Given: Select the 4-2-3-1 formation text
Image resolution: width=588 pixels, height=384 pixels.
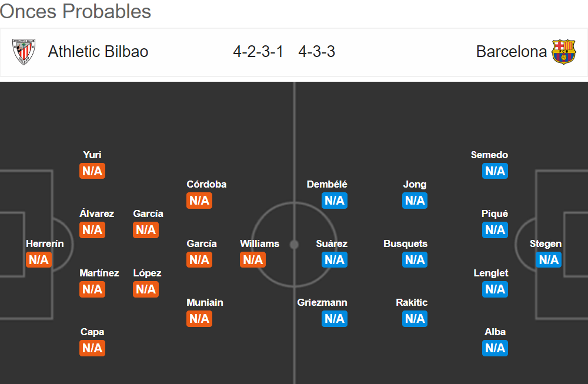Looking at the screenshot, I should (x=258, y=52).
